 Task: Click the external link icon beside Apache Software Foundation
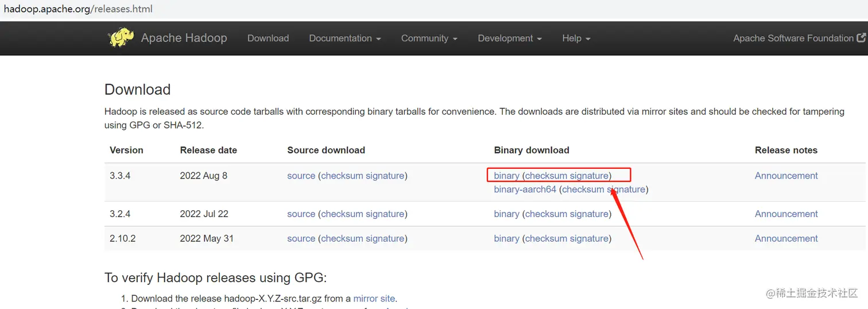861,38
